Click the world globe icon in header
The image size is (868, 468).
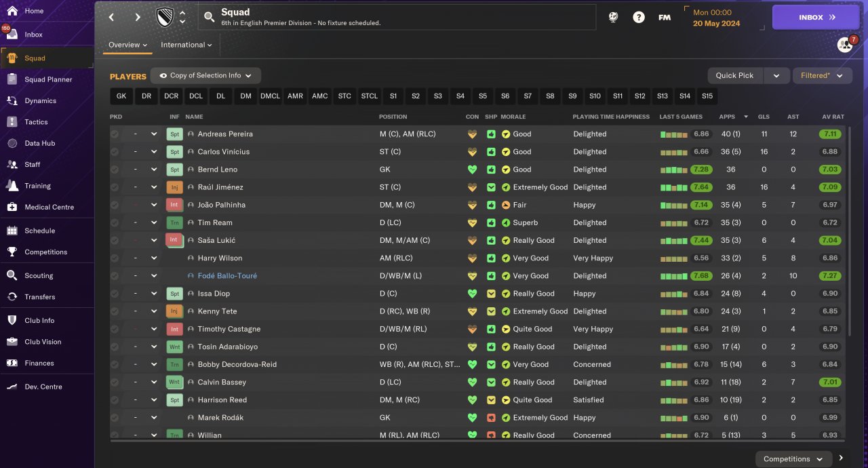coord(613,18)
